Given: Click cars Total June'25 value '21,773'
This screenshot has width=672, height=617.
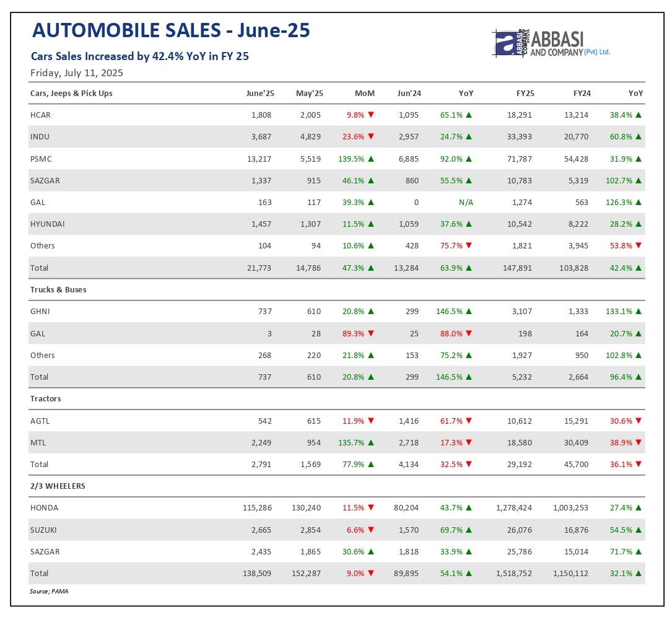Looking at the screenshot, I should coord(260,268).
